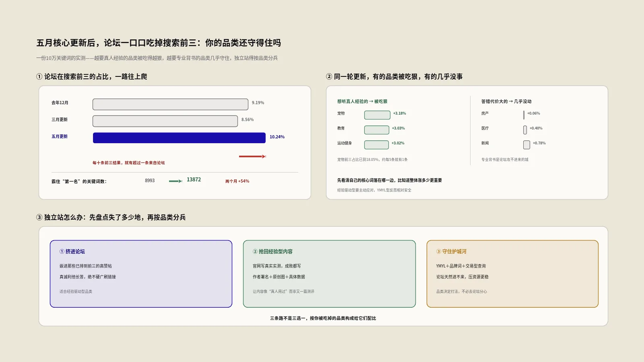The width and height of the screenshot is (644, 362).
Task: Click the '教育' category label
Action: [341, 128]
